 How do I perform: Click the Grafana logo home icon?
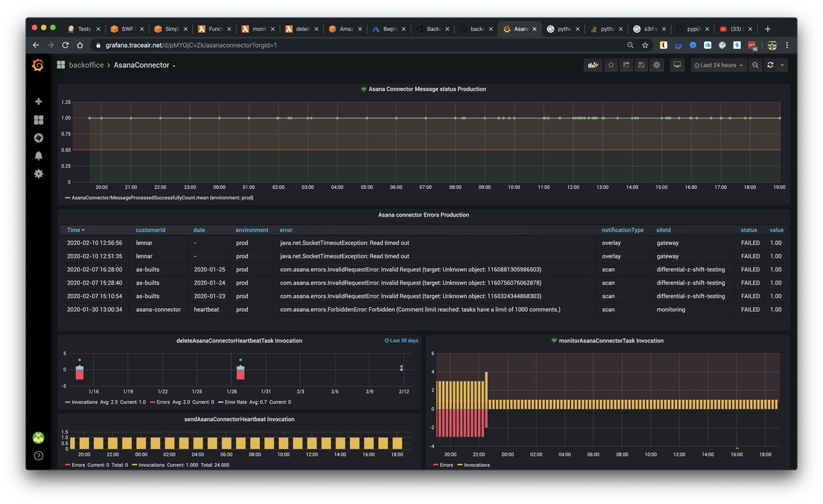[x=38, y=65]
